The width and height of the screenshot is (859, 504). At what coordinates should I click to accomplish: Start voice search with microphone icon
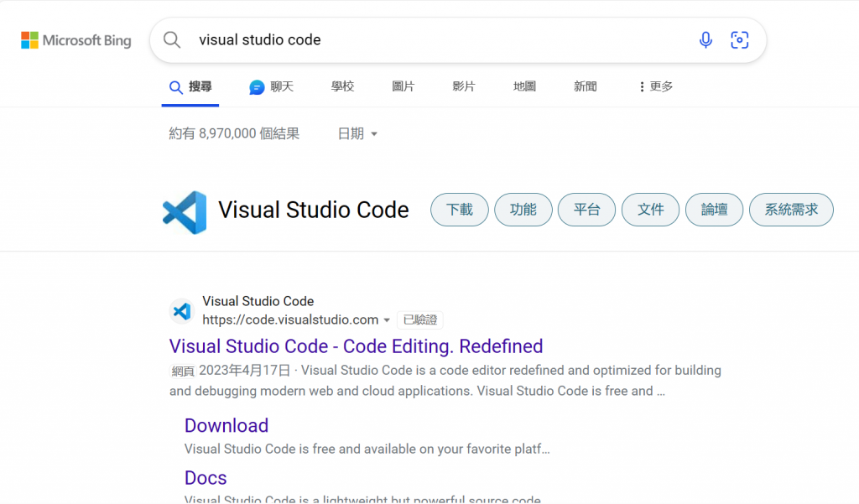pos(705,40)
